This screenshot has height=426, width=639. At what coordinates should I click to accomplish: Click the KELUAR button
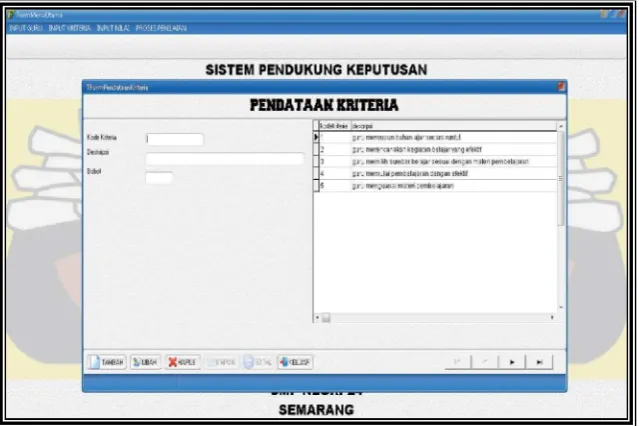coord(295,362)
